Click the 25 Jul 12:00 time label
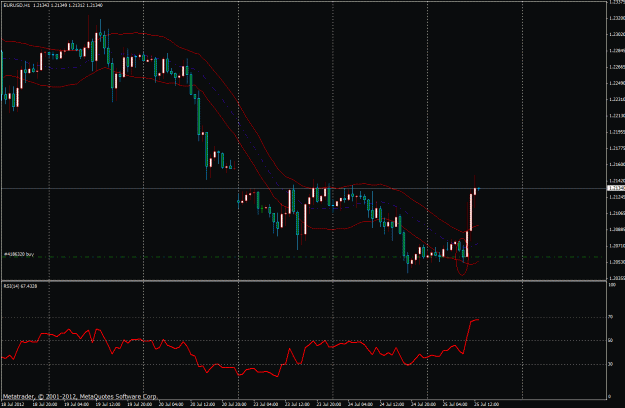The width and height of the screenshot is (625, 408). (486, 404)
